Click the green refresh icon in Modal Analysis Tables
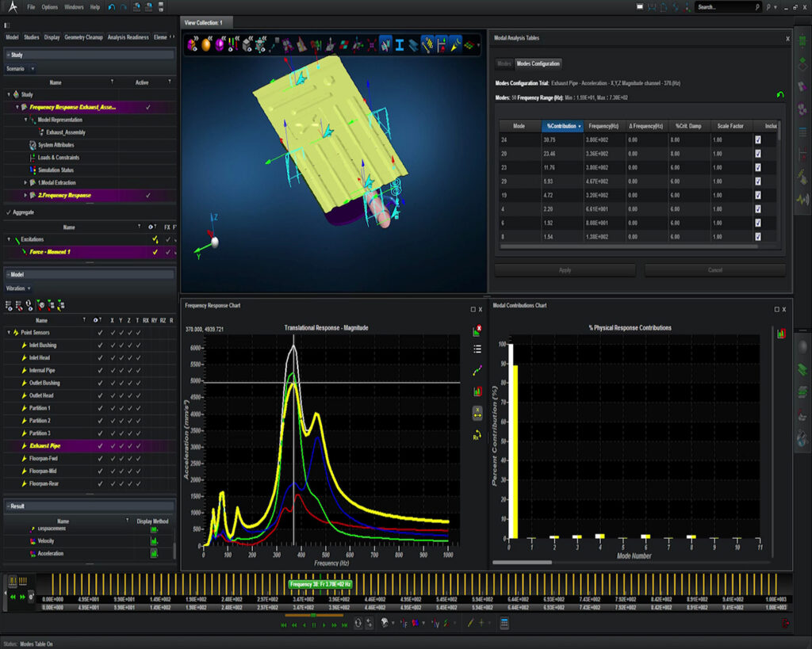Viewport: 812px width, 649px height. point(780,95)
